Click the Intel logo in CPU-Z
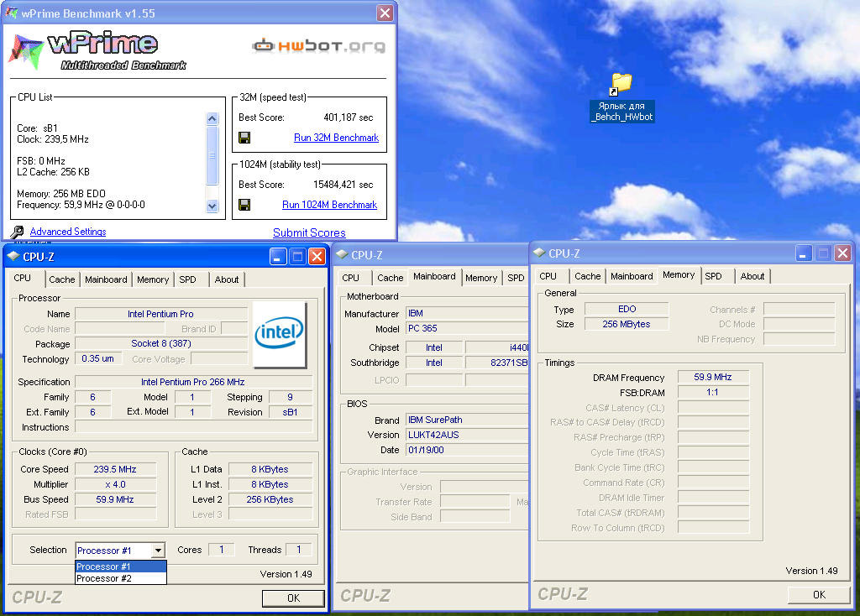Viewport: 860px width, 616px height. (x=279, y=334)
